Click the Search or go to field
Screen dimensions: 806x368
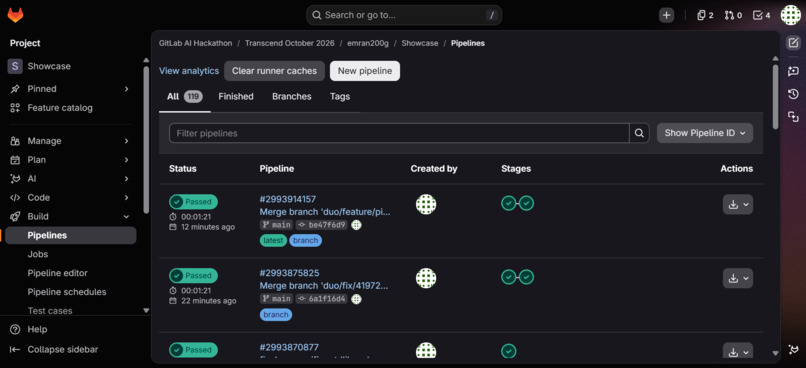click(x=404, y=15)
